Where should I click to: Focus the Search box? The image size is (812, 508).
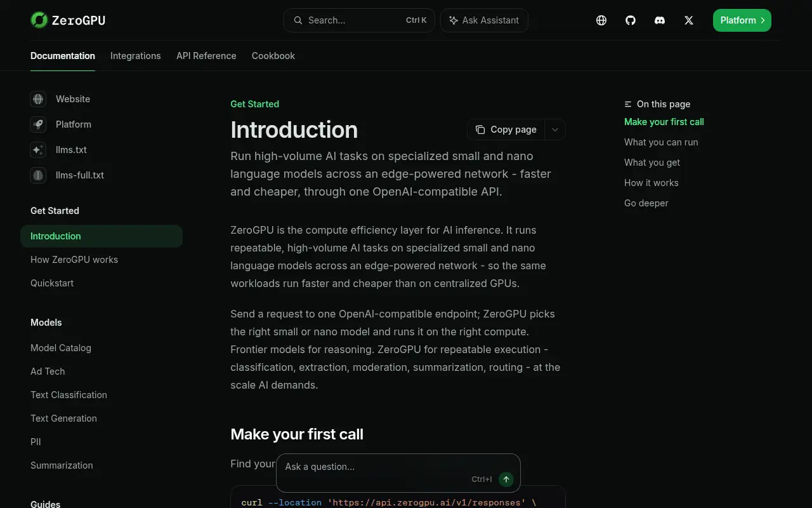[359, 20]
